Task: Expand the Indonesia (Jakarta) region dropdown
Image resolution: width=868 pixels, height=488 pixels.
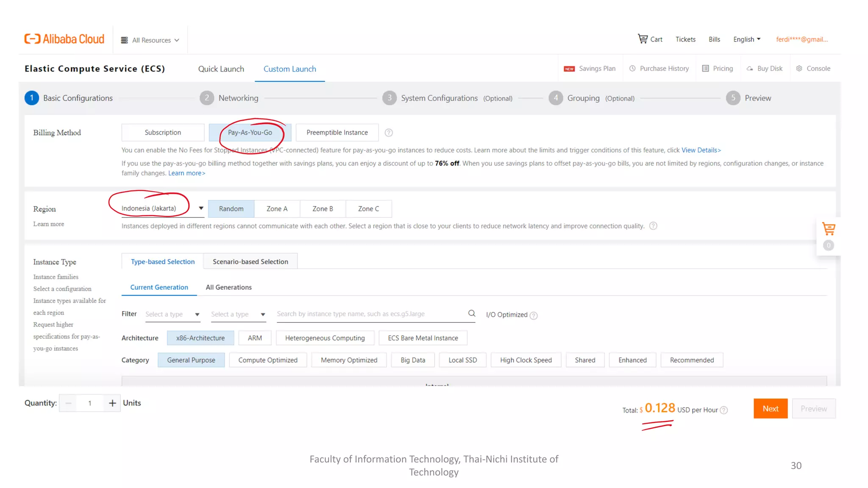Action: click(201, 208)
